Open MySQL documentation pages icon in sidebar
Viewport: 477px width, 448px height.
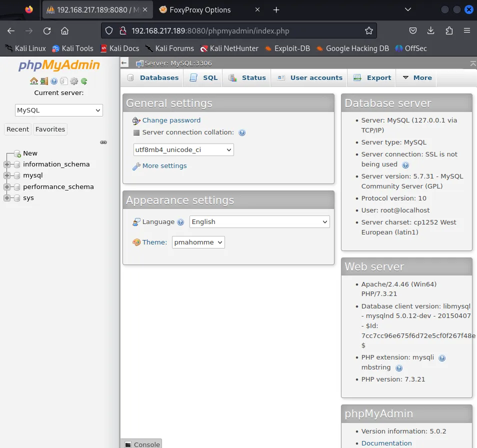63,81
